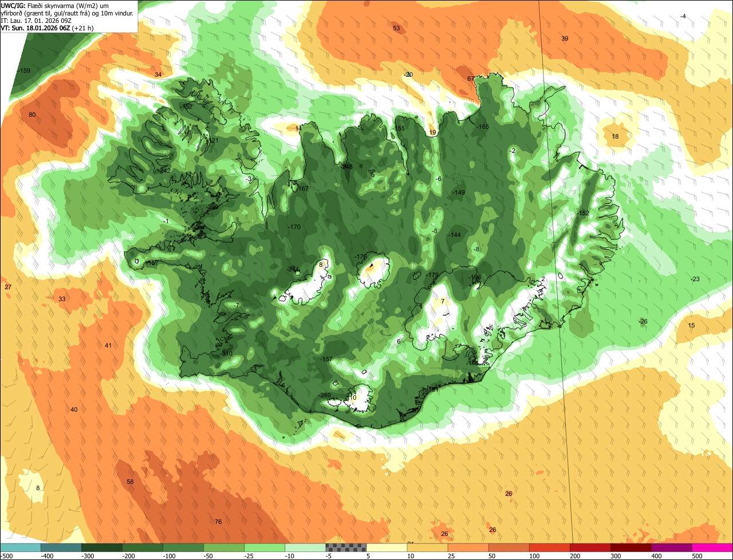Screen dimensions: 733x560
Task: Click the 15 value on the map
Action: 691,325
